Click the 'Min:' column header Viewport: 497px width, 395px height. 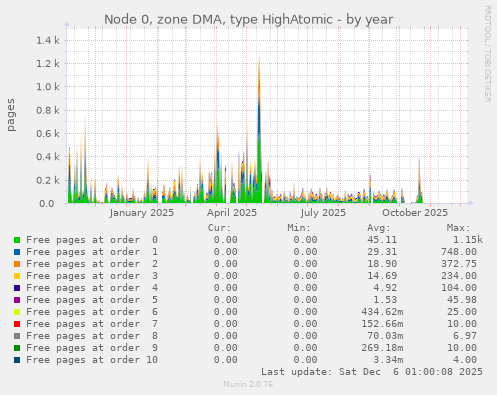pos(299,228)
